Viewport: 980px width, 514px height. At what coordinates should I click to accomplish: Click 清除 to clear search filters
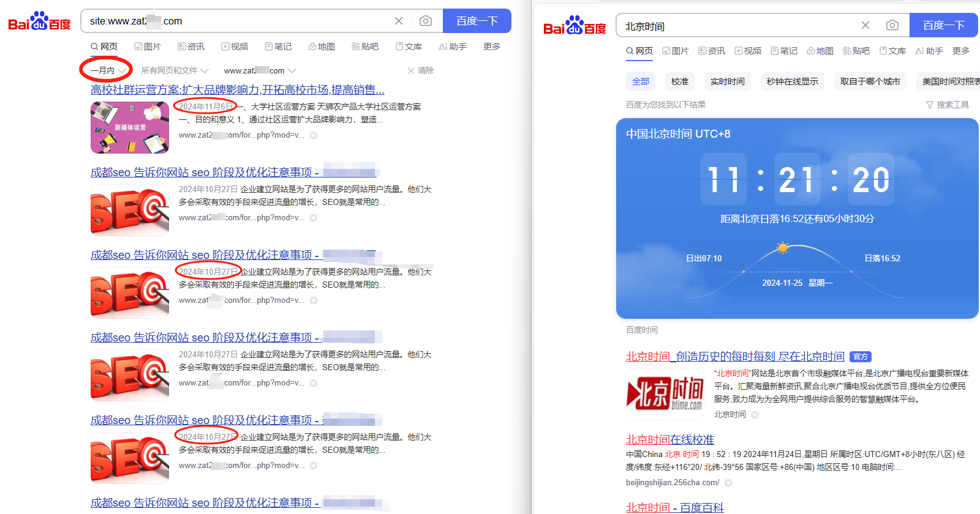click(x=420, y=70)
